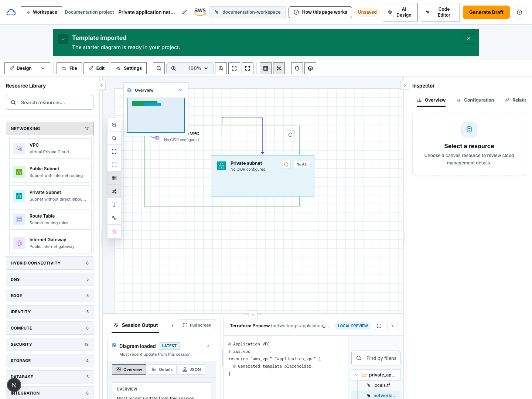This screenshot has height=399, width=532.
Task: Click the Full screen button in Session Output
Action: tap(197, 325)
